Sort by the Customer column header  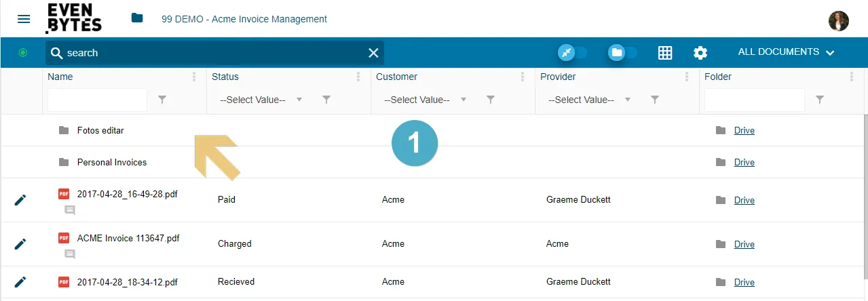396,77
